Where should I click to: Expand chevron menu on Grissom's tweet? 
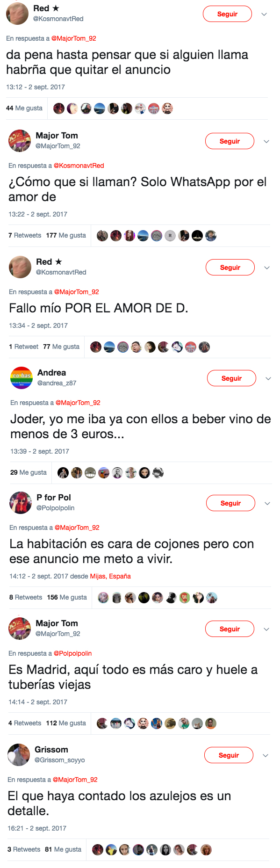point(266,755)
